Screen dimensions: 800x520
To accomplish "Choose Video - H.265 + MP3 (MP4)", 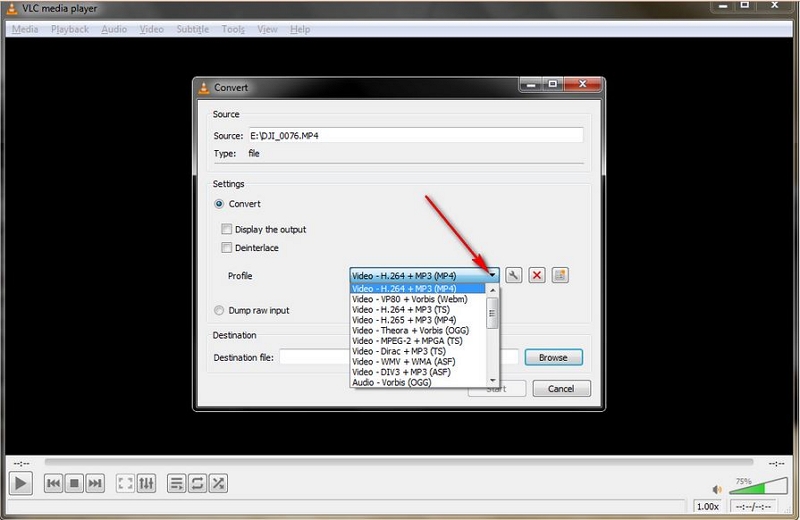I will point(419,320).
